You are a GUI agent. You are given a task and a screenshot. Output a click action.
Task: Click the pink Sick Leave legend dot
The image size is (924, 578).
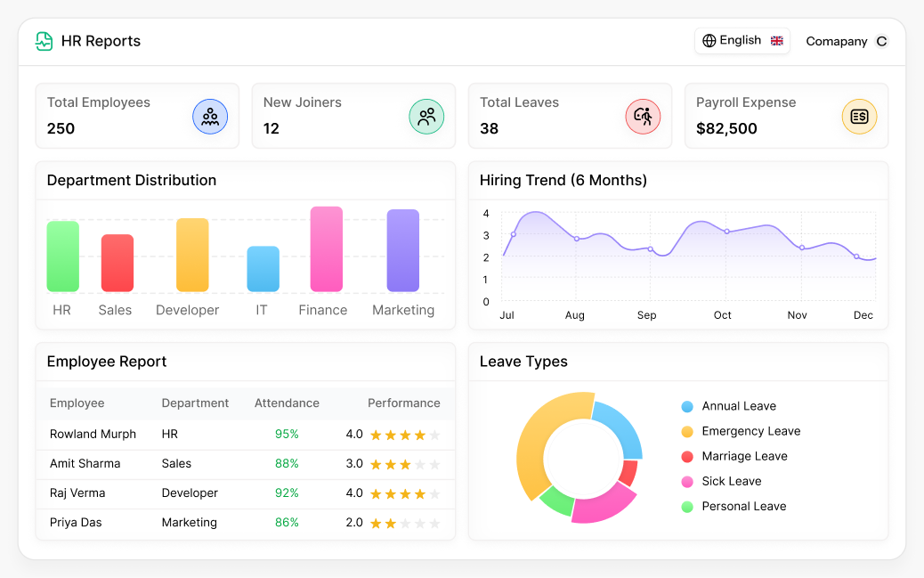tap(687, 482)
